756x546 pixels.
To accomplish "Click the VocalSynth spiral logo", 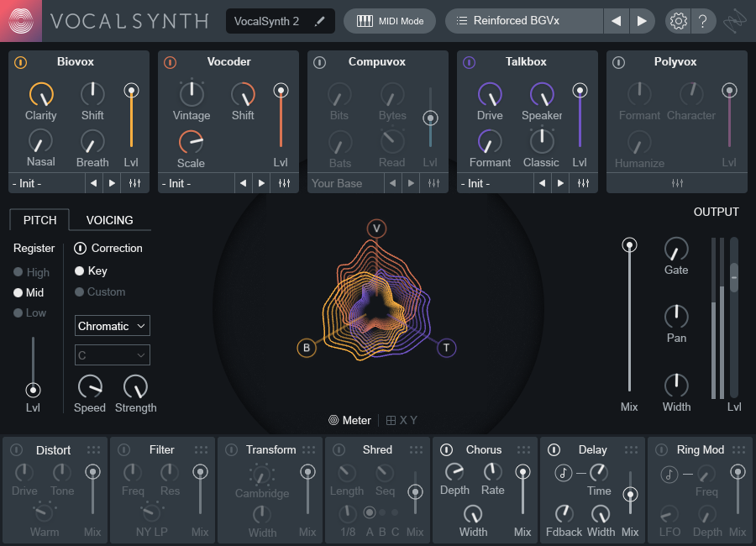I will pos(21,21).
